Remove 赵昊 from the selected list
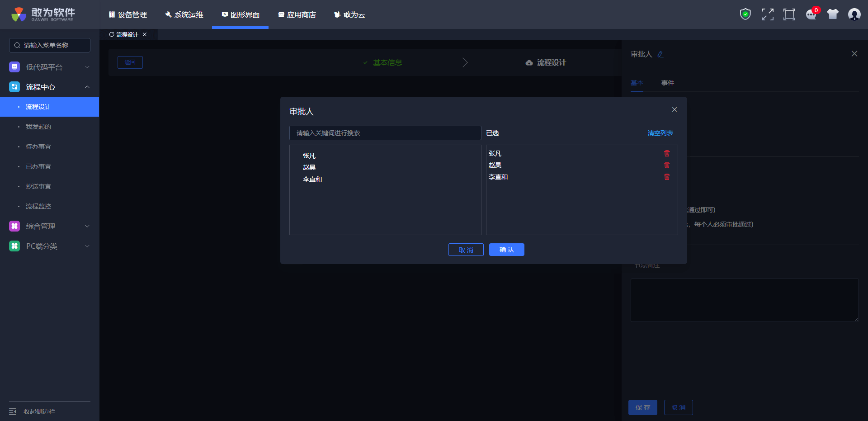This screenshot has width=868, height=421. [667, 165]
